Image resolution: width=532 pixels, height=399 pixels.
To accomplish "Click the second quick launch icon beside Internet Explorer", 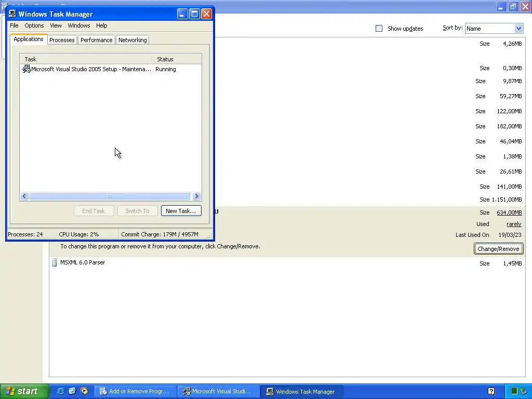I will coord(72,391).
